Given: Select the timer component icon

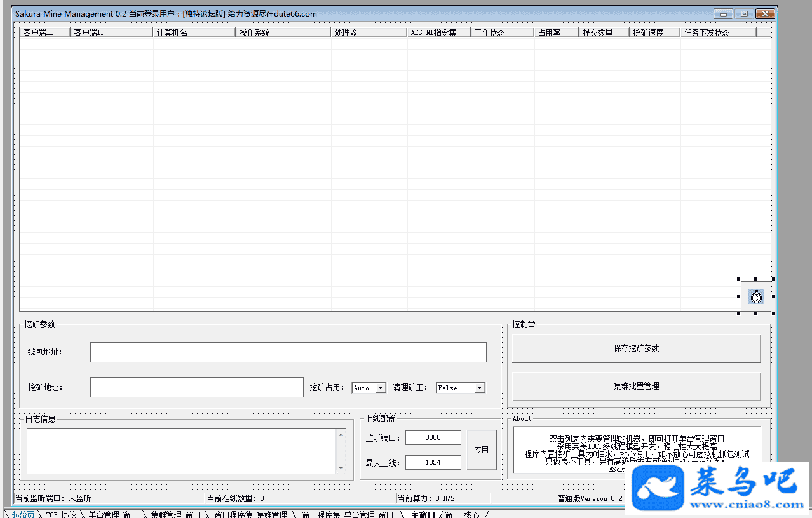Looking at the screenshot, I should pos(756,296).
